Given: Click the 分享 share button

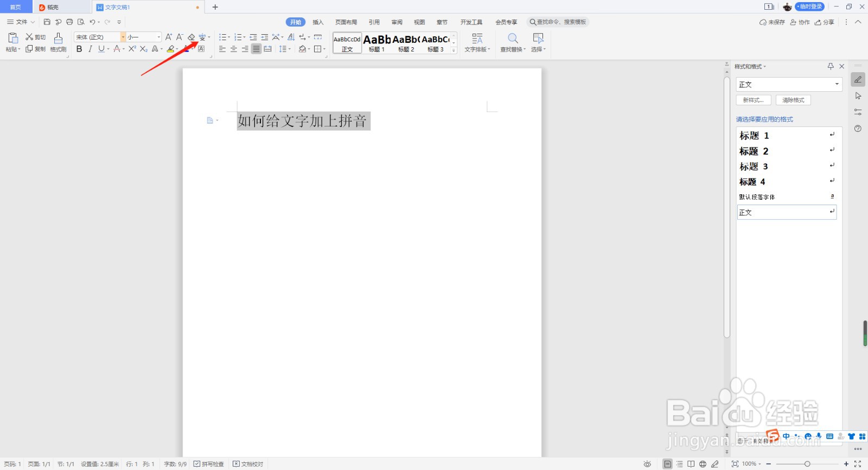Looking at the screenshot, I should 825,22.
